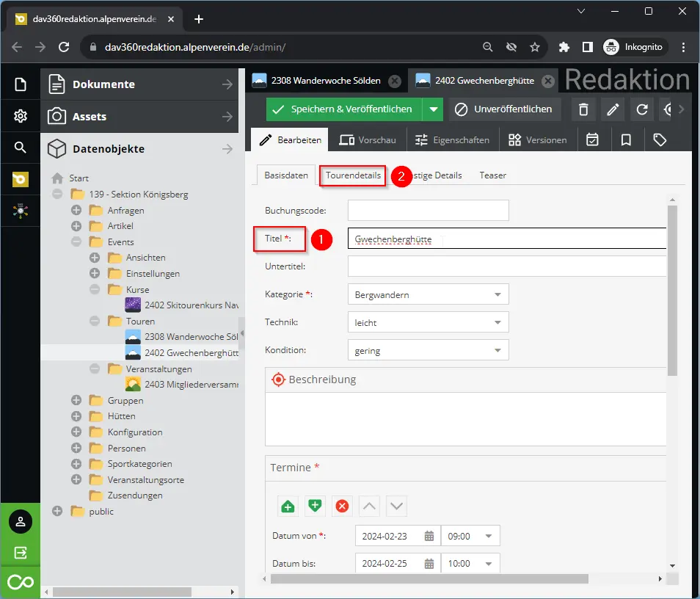The image size is (700, 599).
Task: Click the trash delete icon in toolbar
Action: [583, 109]
